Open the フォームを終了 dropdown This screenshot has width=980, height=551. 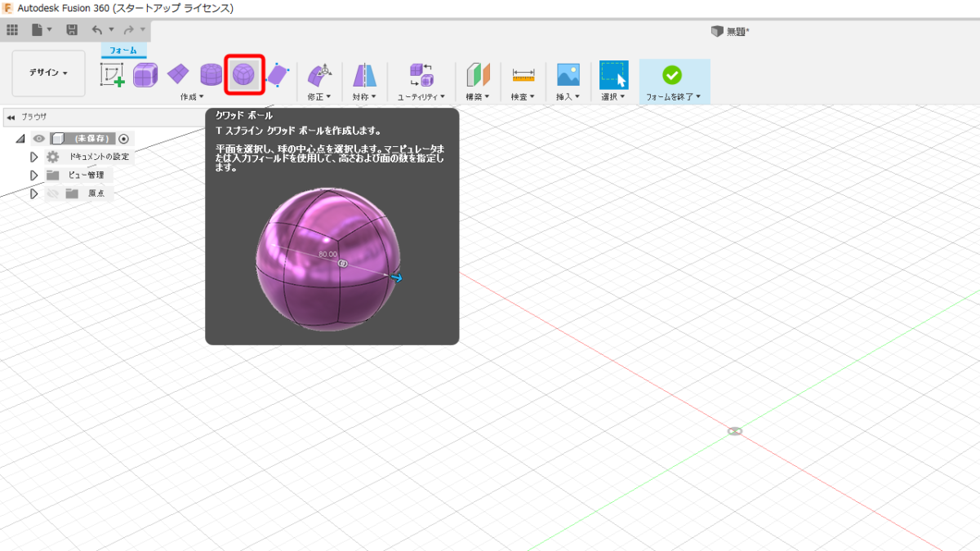[674, 96]
